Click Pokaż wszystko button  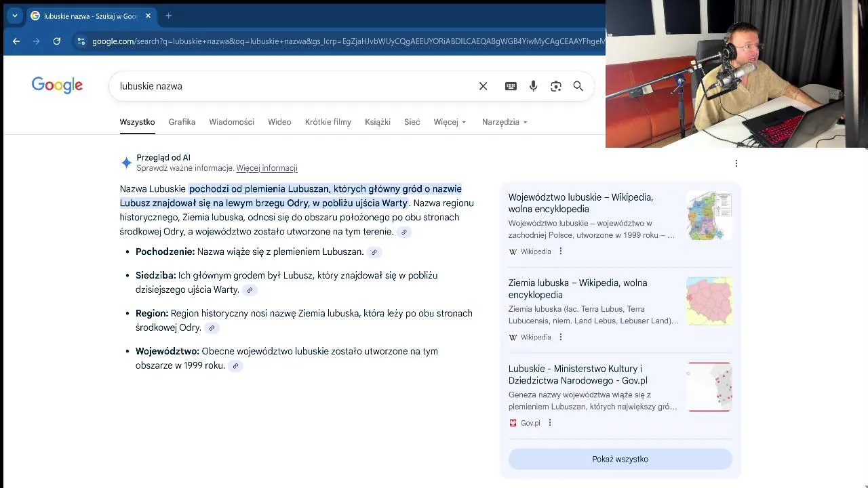point(620,459)
